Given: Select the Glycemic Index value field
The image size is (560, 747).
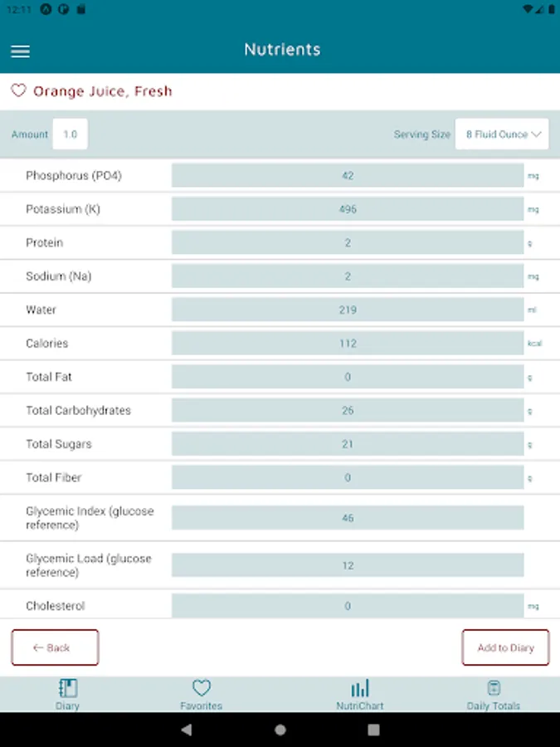Looking at the screenshot, I should tap(348, 518).
